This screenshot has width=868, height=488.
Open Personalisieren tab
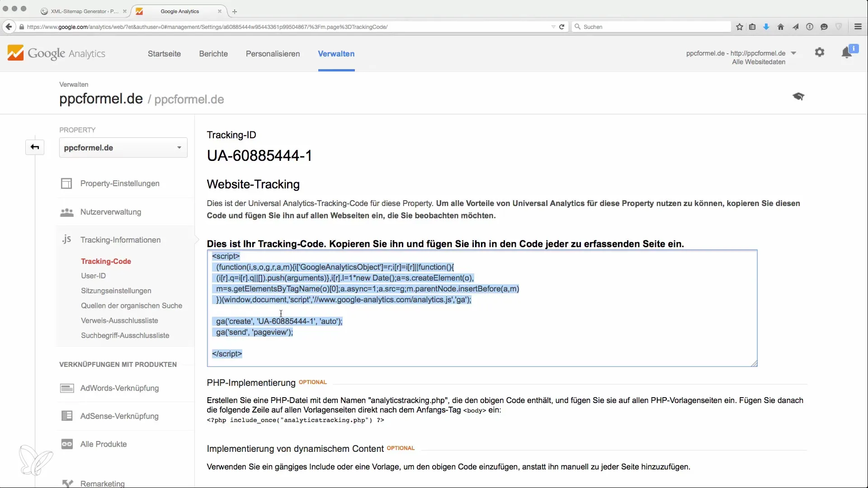[x=273, y=54]
